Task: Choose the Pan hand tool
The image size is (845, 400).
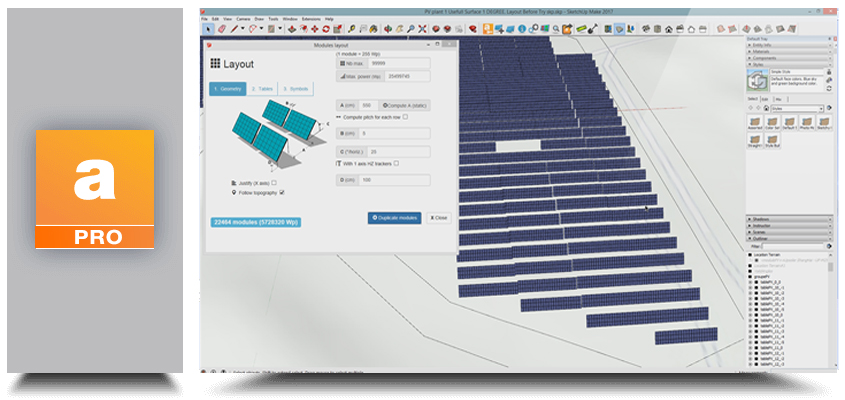Action: coord(399,29)
